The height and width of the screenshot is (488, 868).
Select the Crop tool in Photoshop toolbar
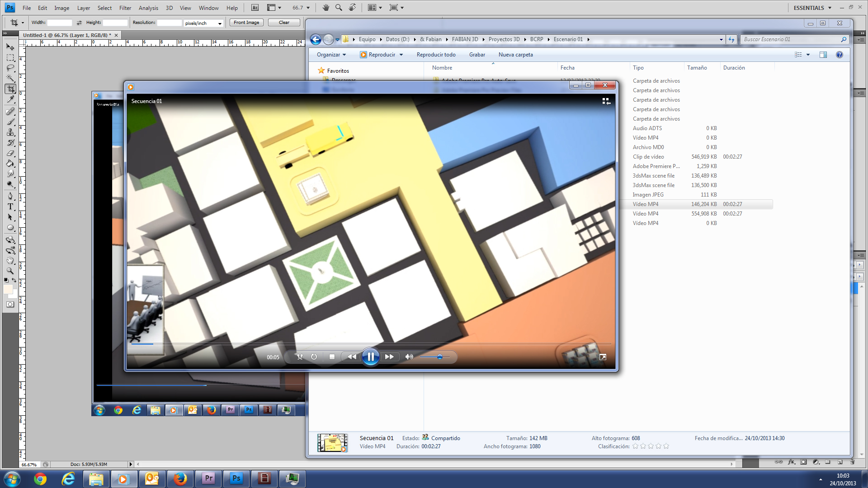click(x=11, y=89)
